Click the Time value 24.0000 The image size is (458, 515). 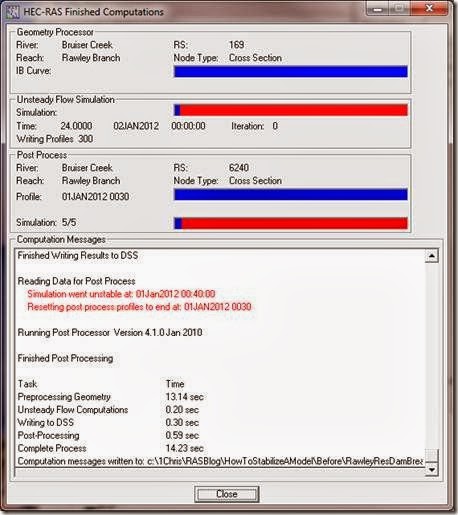[76, 126]
